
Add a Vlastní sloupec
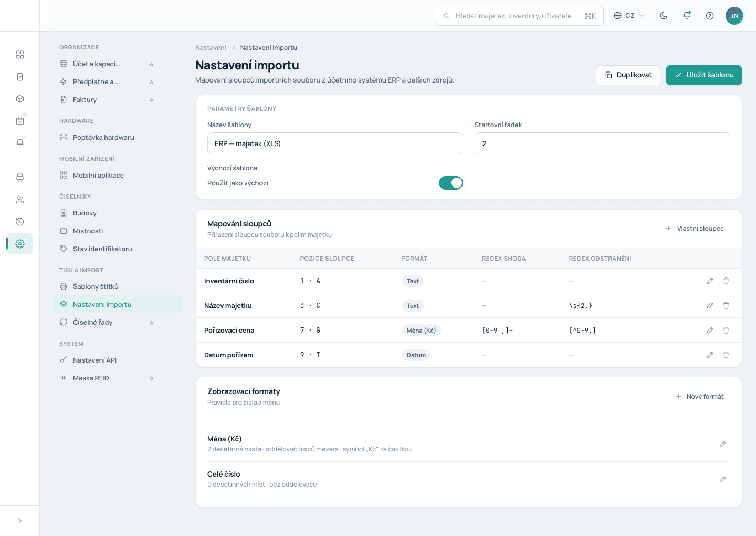tap(695, 229)
